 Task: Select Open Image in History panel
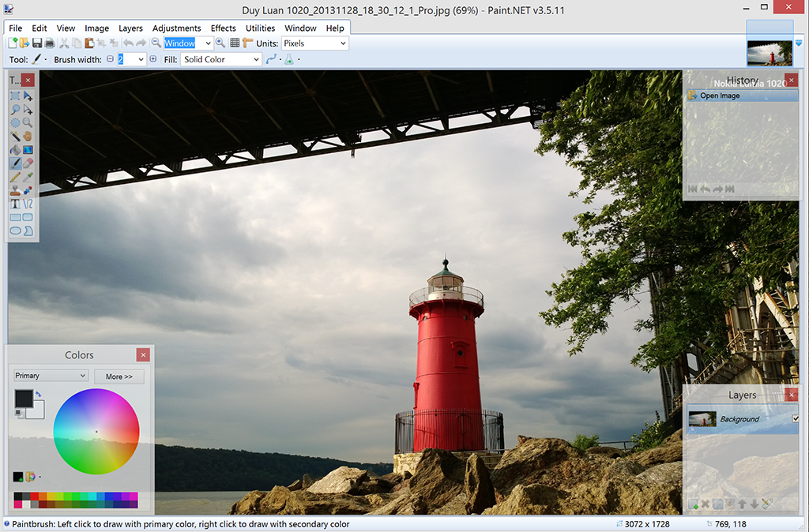pos(719,96)
